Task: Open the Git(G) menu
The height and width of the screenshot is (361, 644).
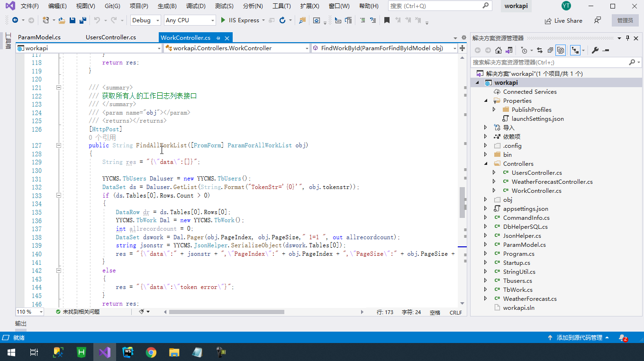Action: pos(112,6)
